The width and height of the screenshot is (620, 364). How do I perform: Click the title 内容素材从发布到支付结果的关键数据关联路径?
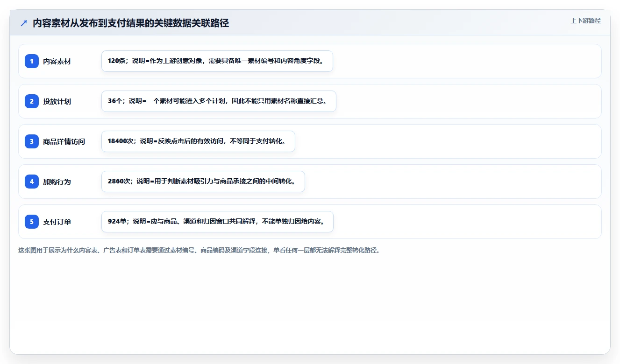pos(131,23)
